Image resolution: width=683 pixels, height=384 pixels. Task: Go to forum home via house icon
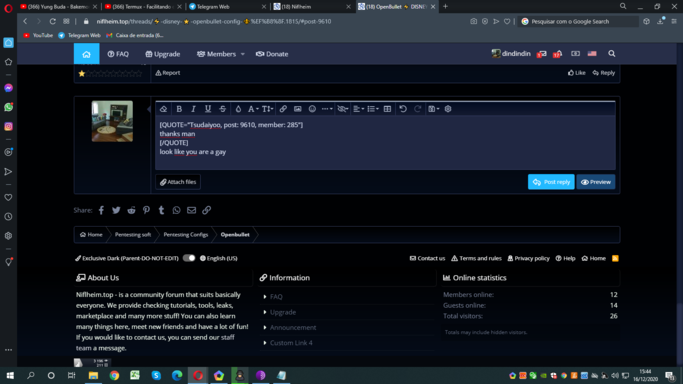pos(86,54)
